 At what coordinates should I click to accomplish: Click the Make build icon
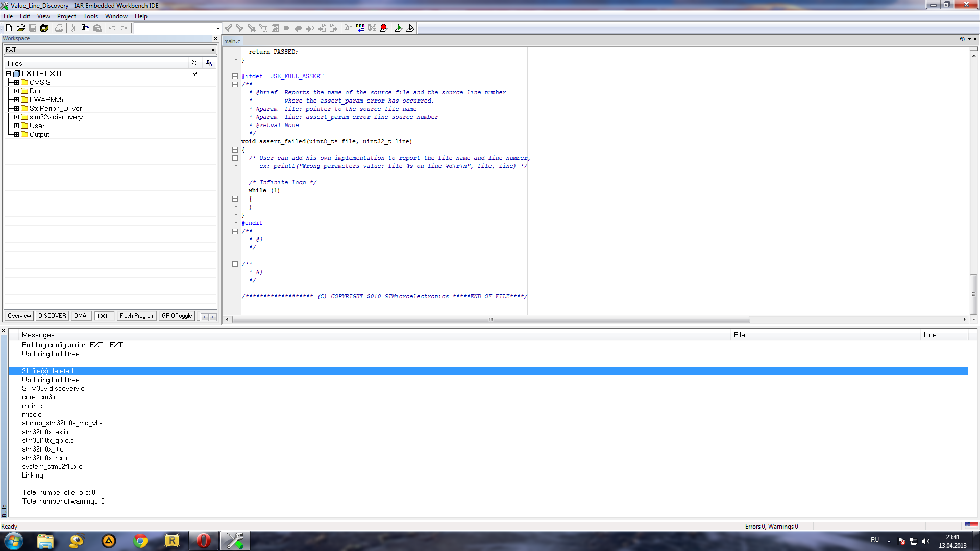click(360, 28)
